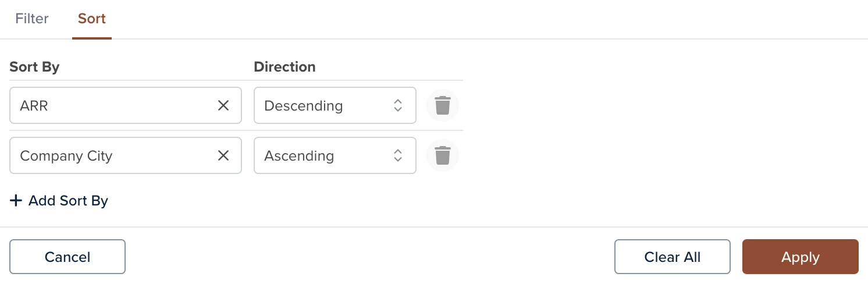Viewport: 868px width, 284px height.
Task: Click the up-down chevrons in Descending selector
Action: point(398,105)
